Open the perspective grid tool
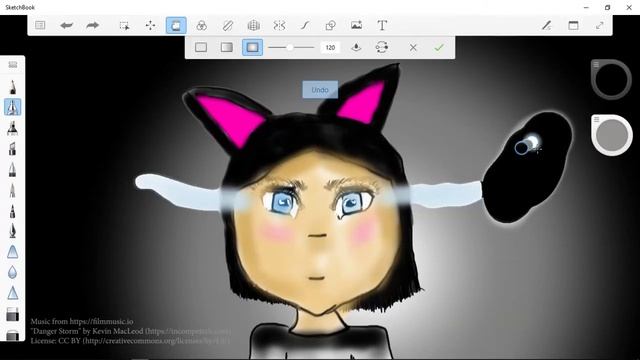 [253, 25]
